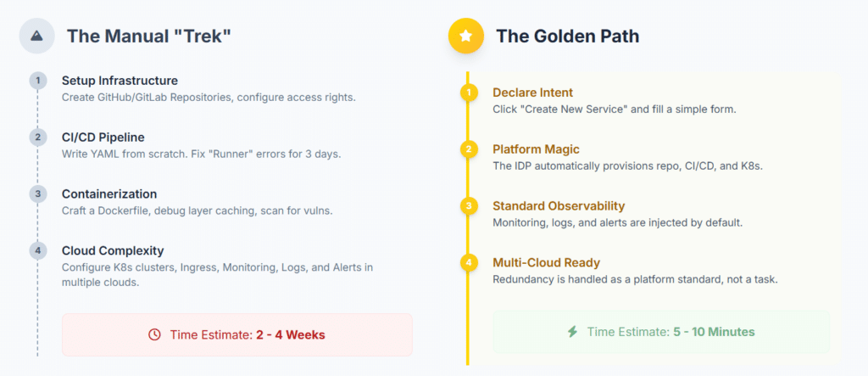Select the Declare Intent heading
Viewport: 868px width, 376px height.
(x=532, y=93)
